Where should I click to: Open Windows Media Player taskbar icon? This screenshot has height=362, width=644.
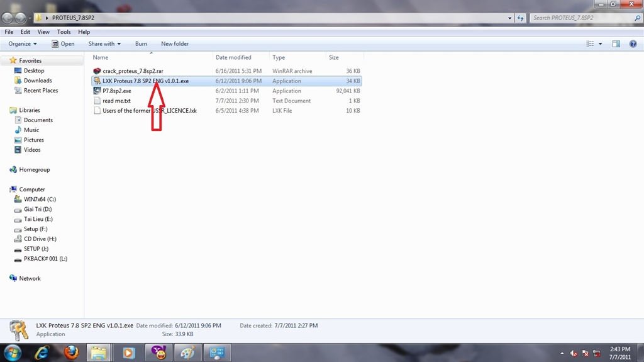pos(128,353)
